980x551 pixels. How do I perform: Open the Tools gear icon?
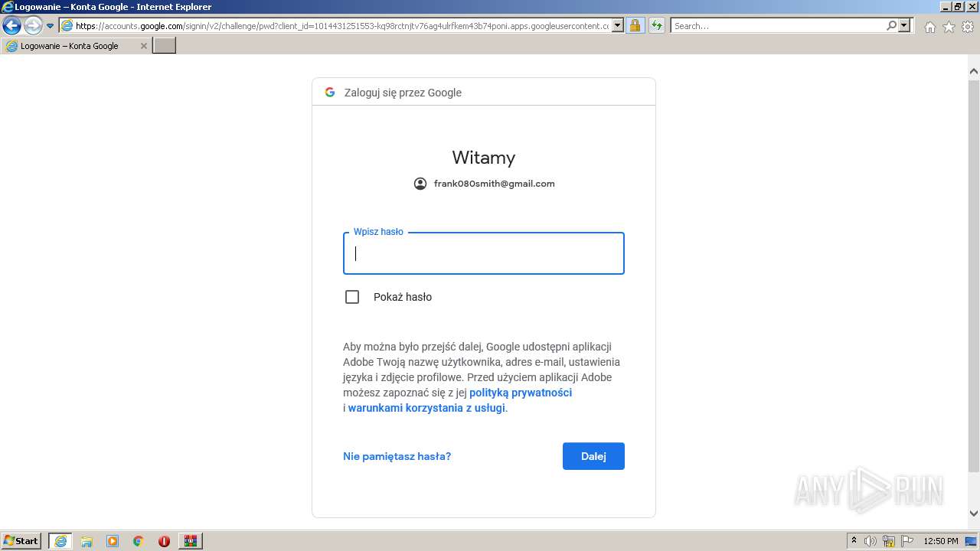968,27
